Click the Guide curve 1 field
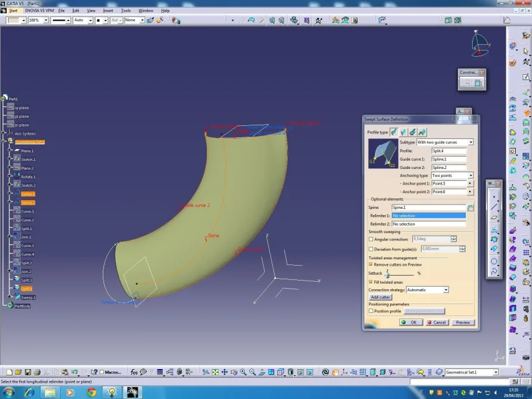This screenshot has width=532, height=399. [449, 159]
